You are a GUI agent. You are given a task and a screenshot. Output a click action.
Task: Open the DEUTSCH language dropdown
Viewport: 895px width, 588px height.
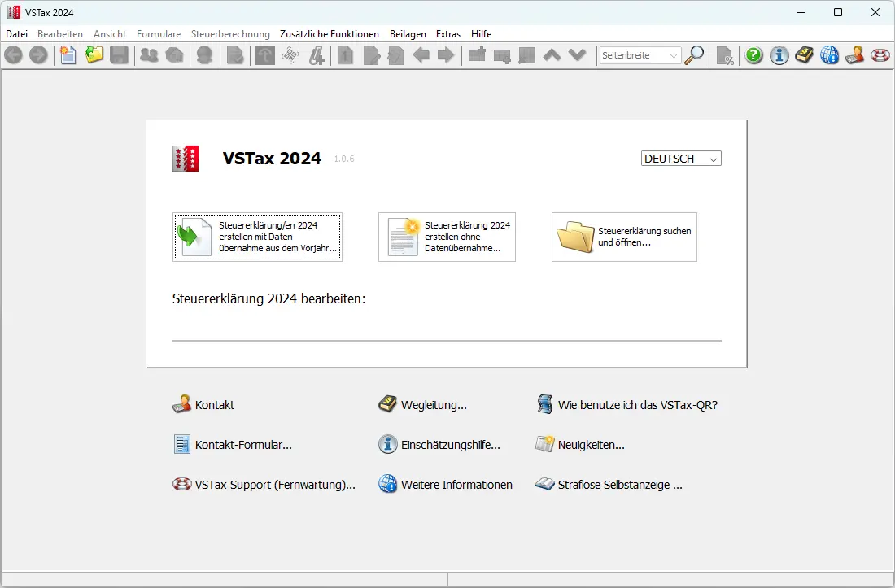pyautogui.click(x=681, y=159)
